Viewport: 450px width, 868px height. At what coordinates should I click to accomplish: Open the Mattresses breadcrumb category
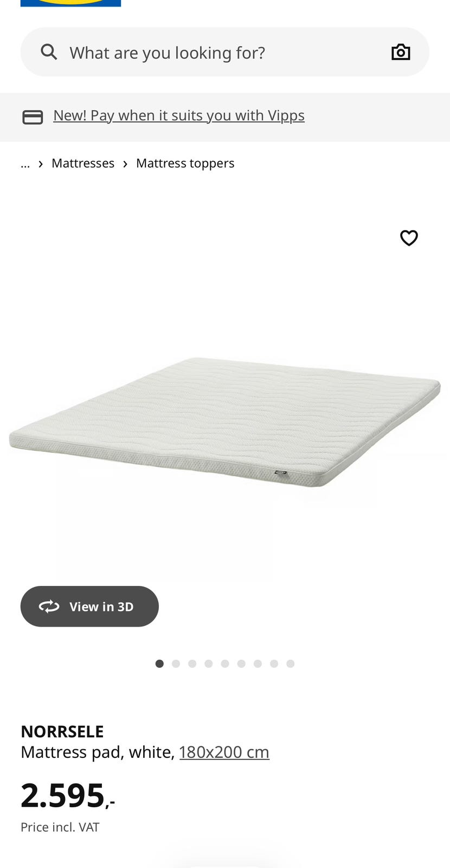tap(83, 163)
